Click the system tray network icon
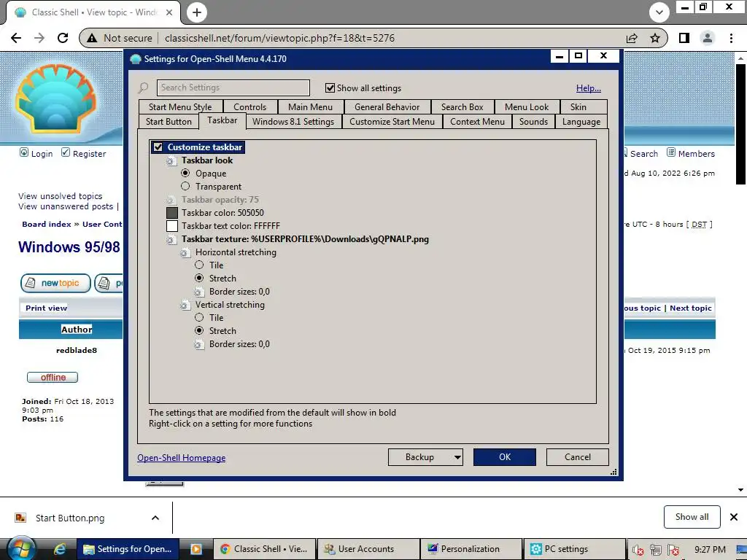Viewport: 747px width, 560px height. [x=656, y=550]
